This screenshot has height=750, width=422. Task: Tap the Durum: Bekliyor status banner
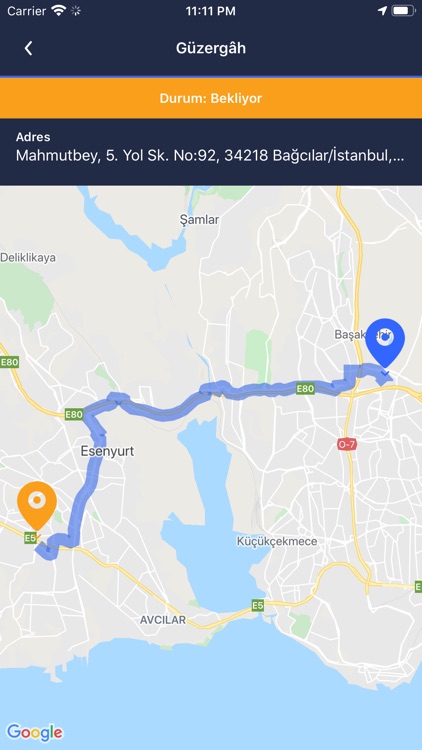coord(211,98)
